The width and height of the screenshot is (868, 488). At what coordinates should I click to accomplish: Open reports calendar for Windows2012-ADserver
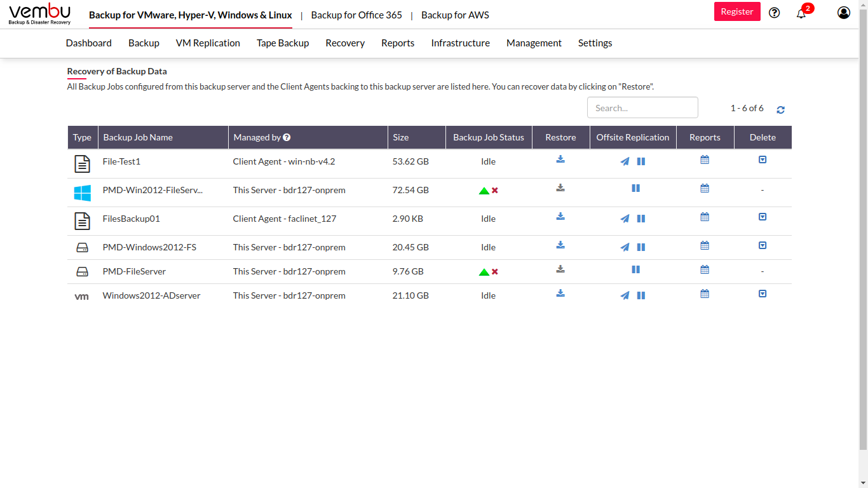point(705,294)
